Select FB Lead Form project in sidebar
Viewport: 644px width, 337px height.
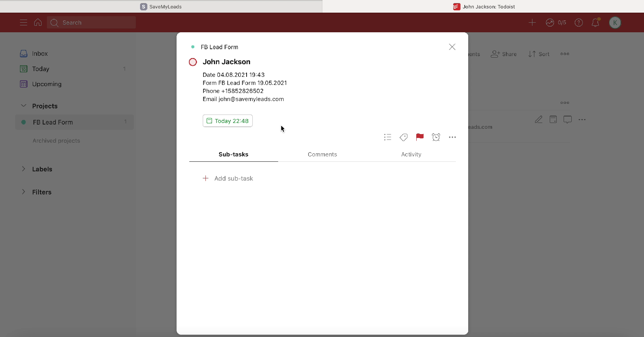[x=75, y=122]
